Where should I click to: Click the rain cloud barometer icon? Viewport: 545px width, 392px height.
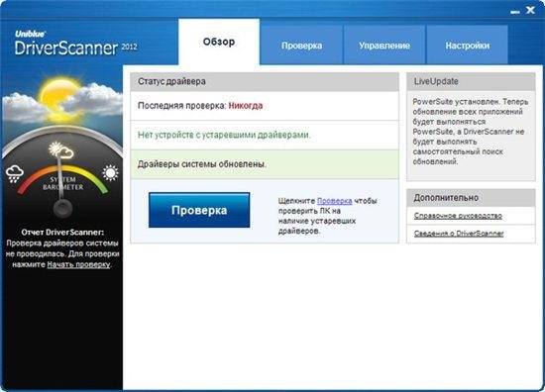(x=15, y=173)
